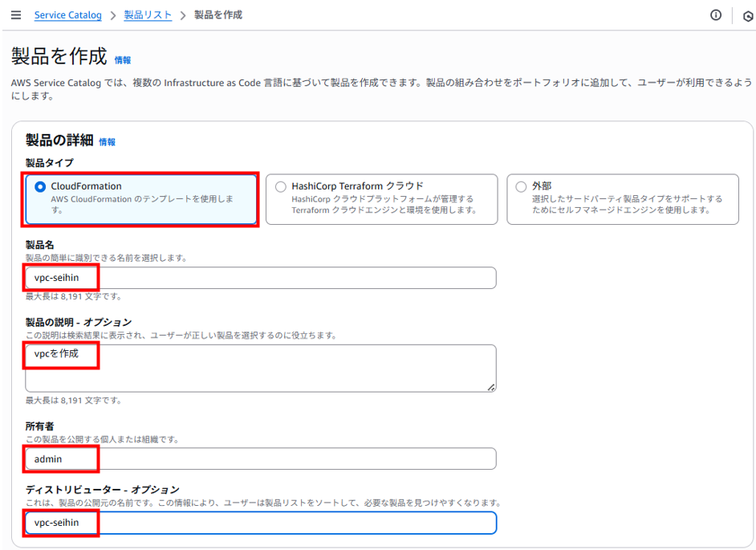Click the ディストリビューター - オプション label
Viewport: 756px width, 550px height.
click(x=102, y=490)
